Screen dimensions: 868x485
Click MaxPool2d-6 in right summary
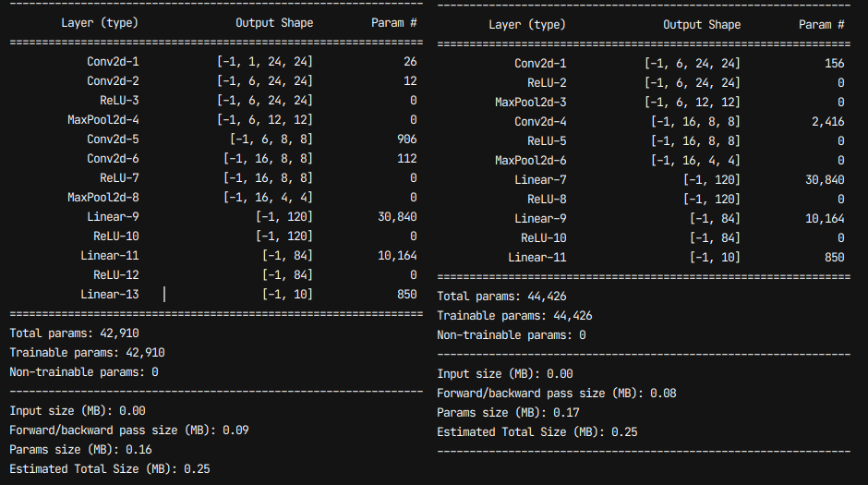531,160
